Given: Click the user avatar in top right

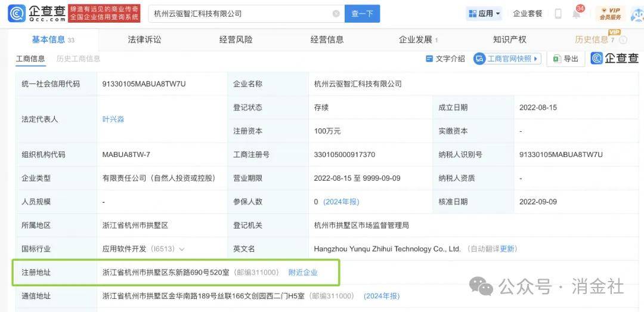Looking at the screenshot, I should click(636, 14).
